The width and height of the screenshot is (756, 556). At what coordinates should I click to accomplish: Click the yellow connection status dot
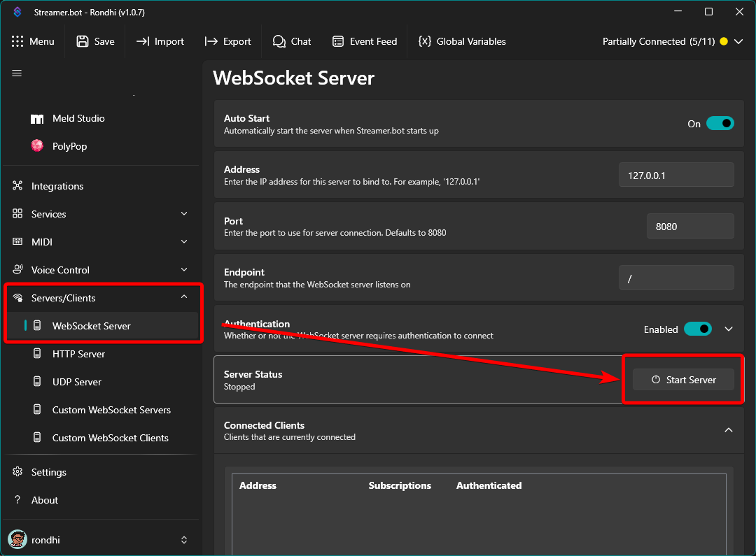(x=724, y=41)
